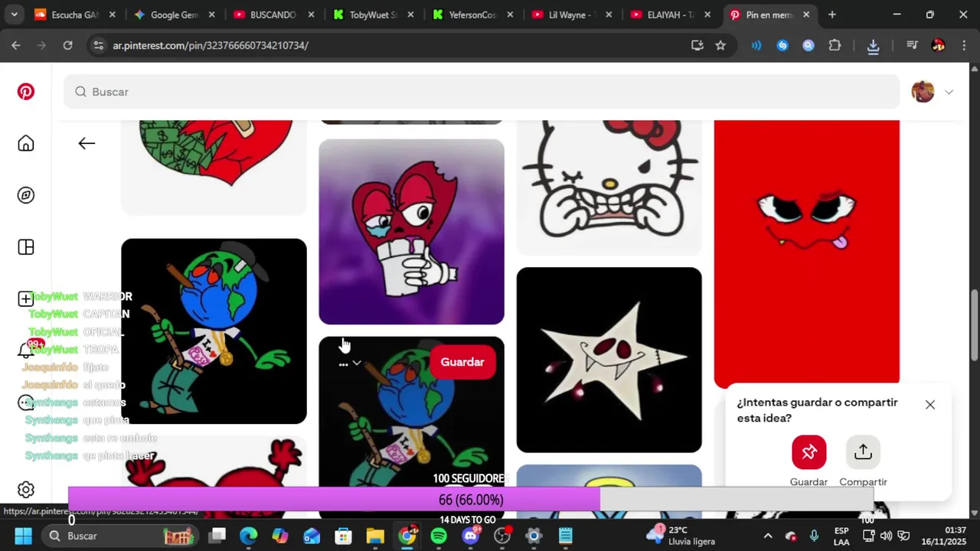Close the '¿Intentas guardar o compartir' popup
Screen dimensions: 980x551
coord(929,405)
